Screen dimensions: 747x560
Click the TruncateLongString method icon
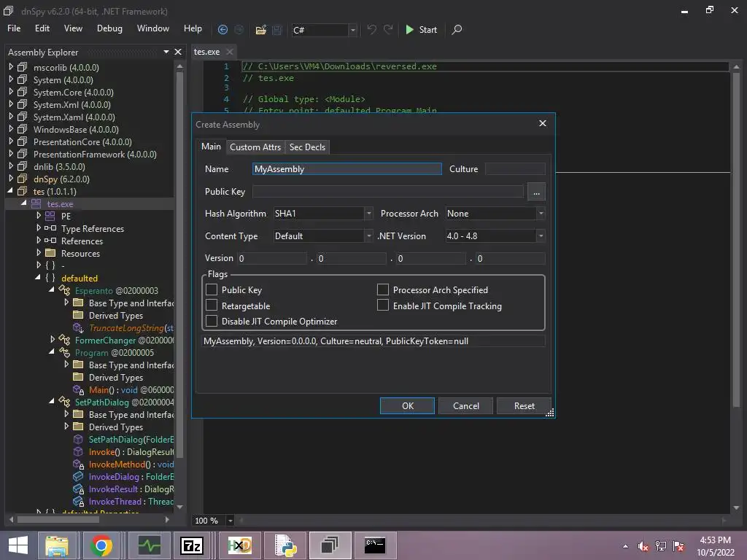[79, 327]
